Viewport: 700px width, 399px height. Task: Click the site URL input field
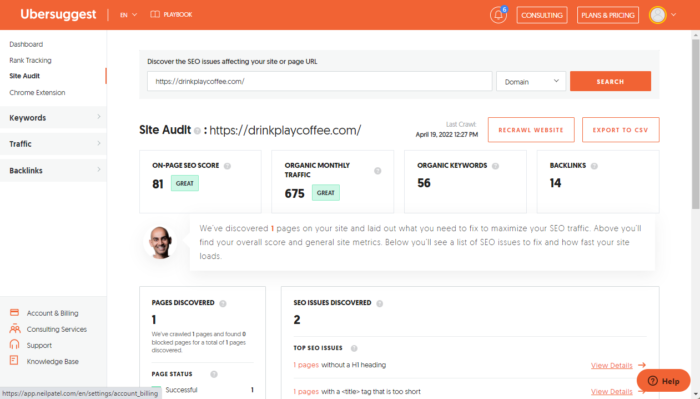pos(320,81)
